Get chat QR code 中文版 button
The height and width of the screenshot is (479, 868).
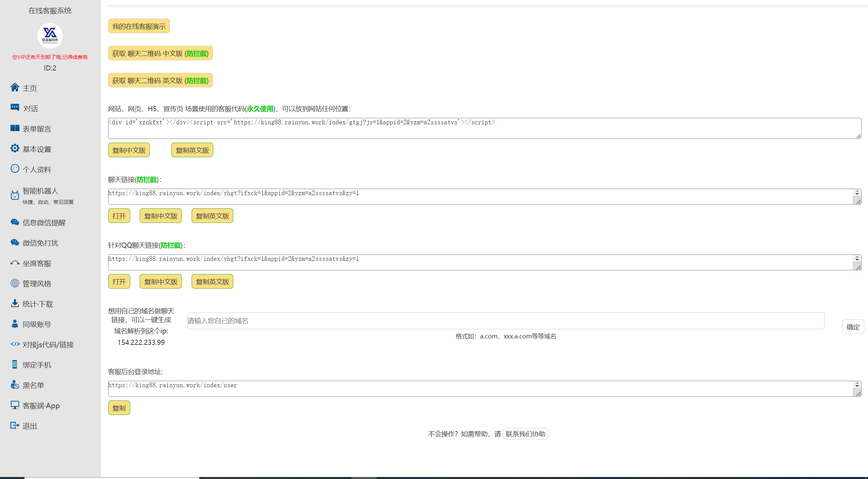(x=160, y=53)
